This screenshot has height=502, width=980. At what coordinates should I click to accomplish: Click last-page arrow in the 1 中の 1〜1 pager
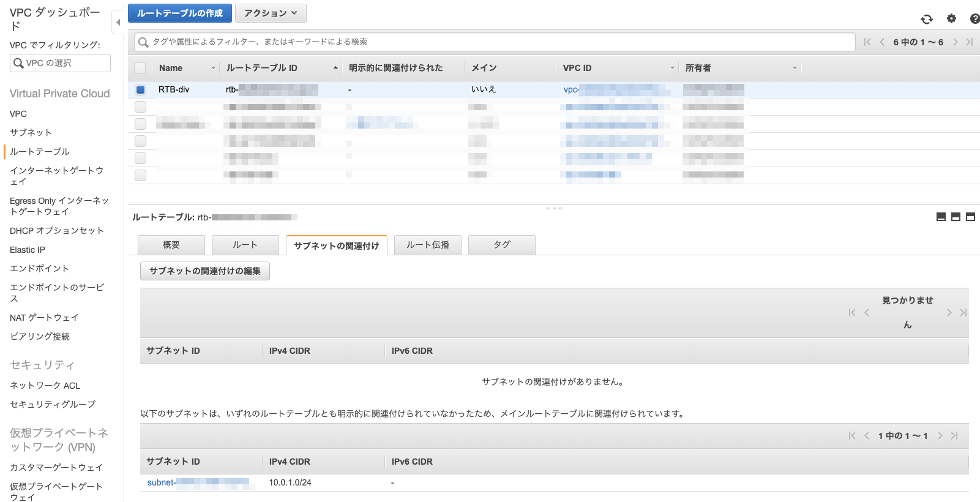(x=954, y=436)
